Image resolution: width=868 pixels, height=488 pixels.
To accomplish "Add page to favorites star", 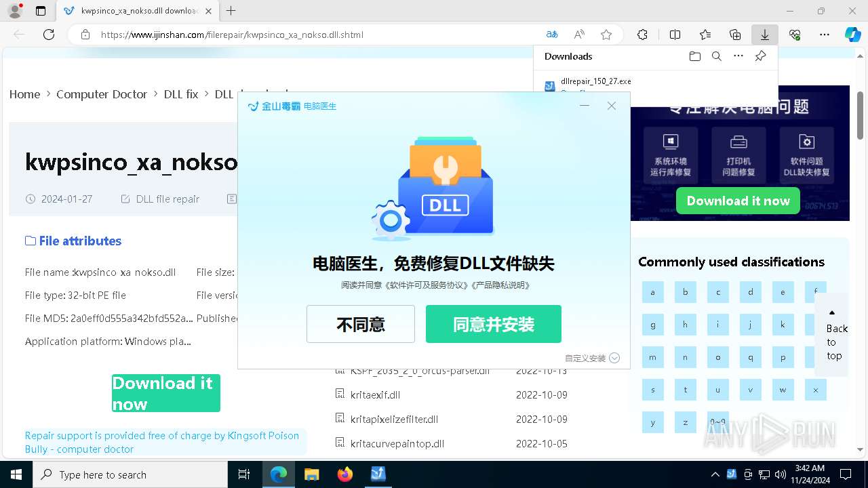I will point(606,35).
